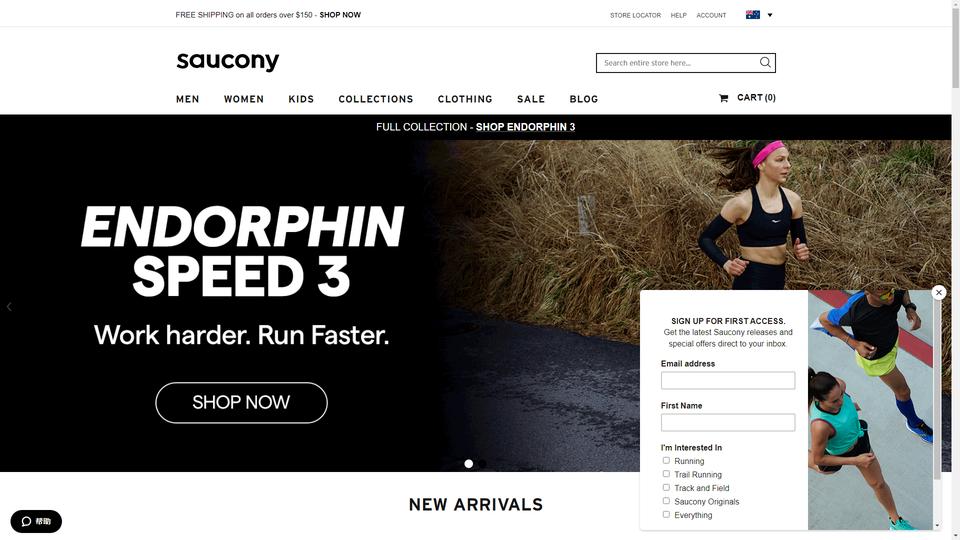Expand the country selector dropdown arrow

tap(770, 15)
